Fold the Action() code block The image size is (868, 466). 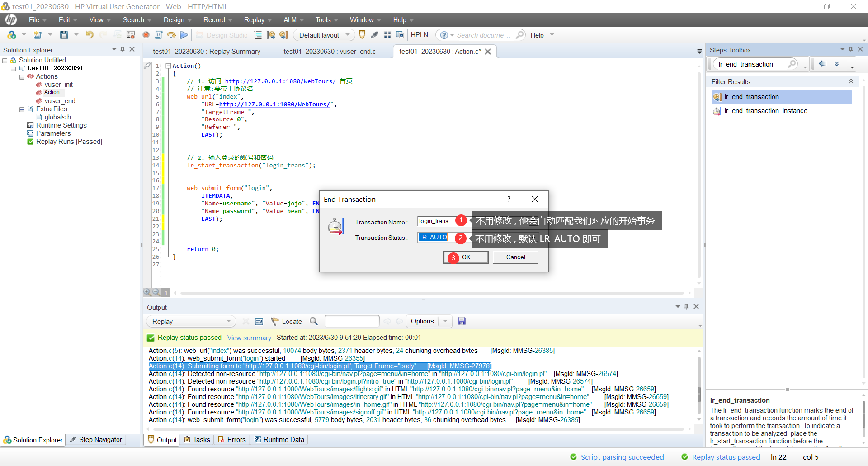[x=168, y=66]
